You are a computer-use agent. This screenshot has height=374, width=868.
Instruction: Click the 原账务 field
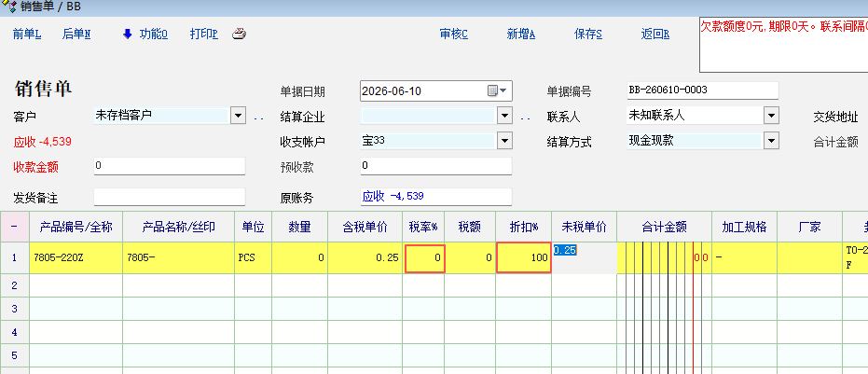pos(436,197)
